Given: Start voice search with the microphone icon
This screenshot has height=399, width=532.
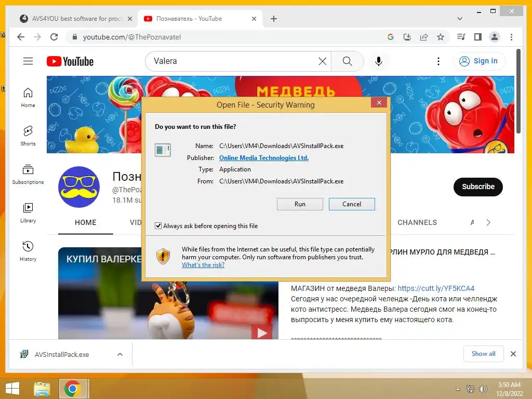Looking at the screenshot, I should 379,61.
